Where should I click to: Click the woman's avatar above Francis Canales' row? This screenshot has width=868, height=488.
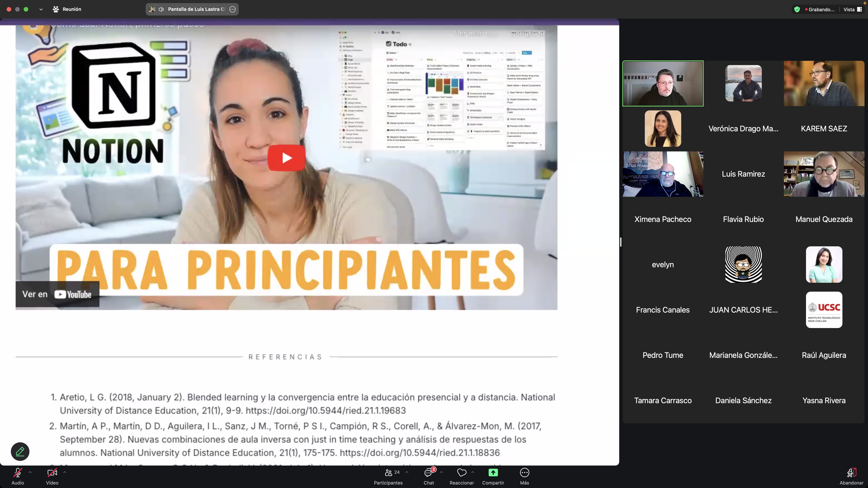click(x=824, y=265)
